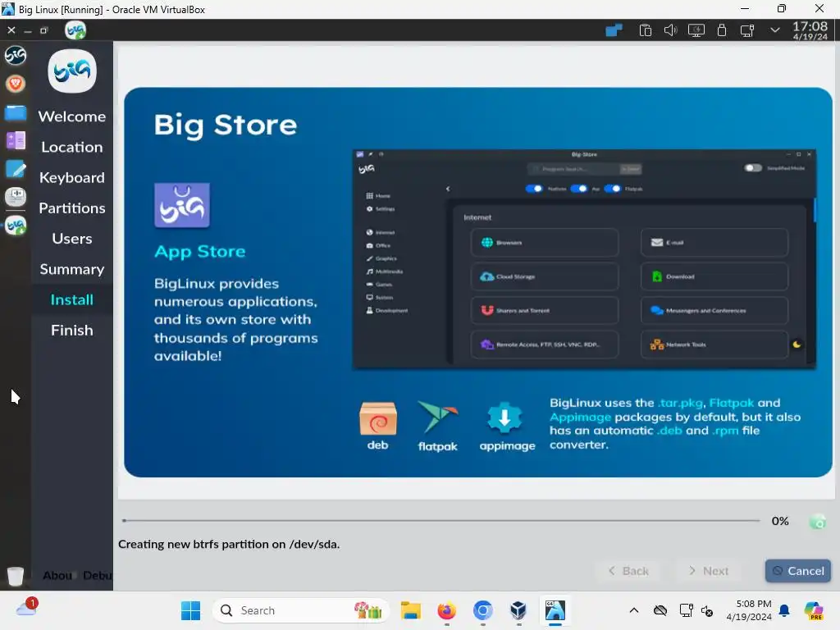The image size is (840, 630).
Task: Open the purple calculator app in dock
Action: [16, 141]
